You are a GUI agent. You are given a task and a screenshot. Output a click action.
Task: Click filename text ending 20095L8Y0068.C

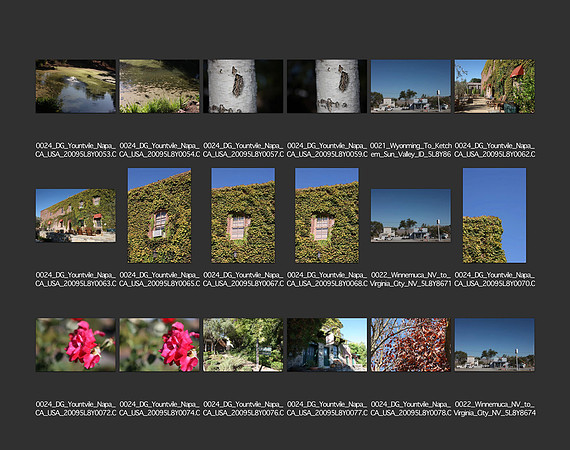(327, 279)
